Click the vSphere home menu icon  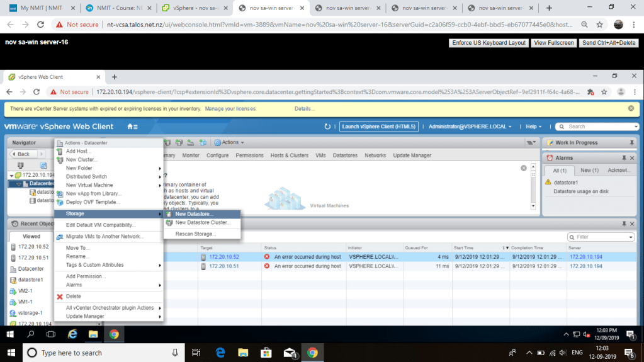[x=132, y=127]
